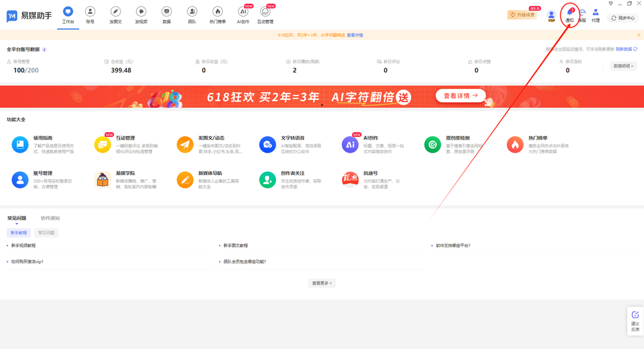
Task: Click 刷新数据 refresh data link
Action: [627, 50]
